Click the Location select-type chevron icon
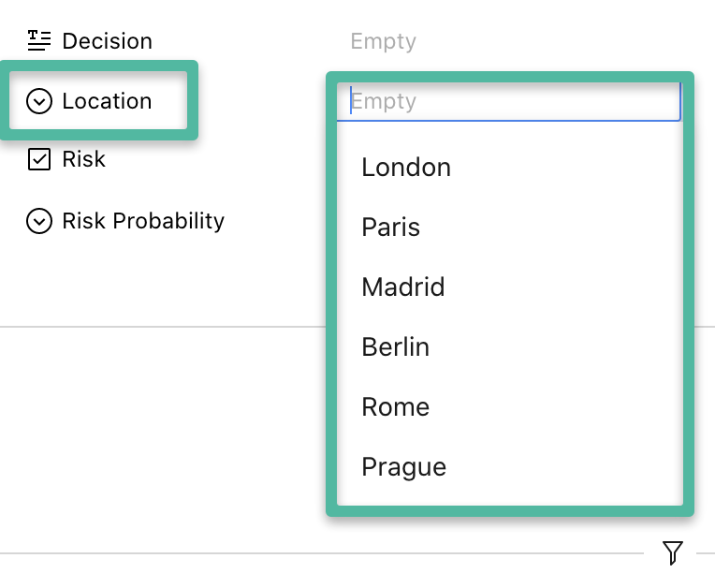 [38, 101]
